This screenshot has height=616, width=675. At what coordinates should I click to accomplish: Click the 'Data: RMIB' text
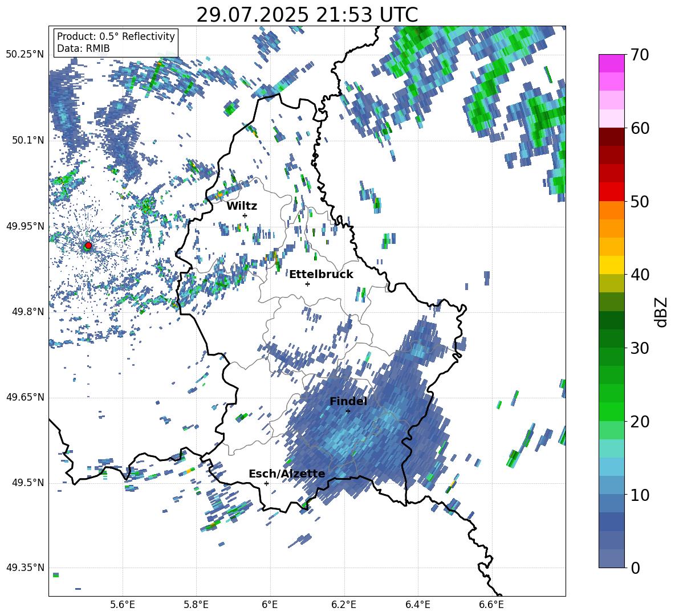coord(83,48)
